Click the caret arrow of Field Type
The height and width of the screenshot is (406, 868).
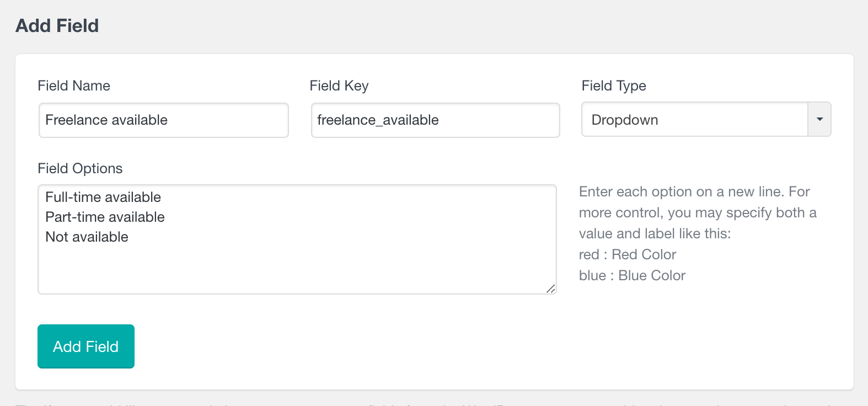point(819,119)
